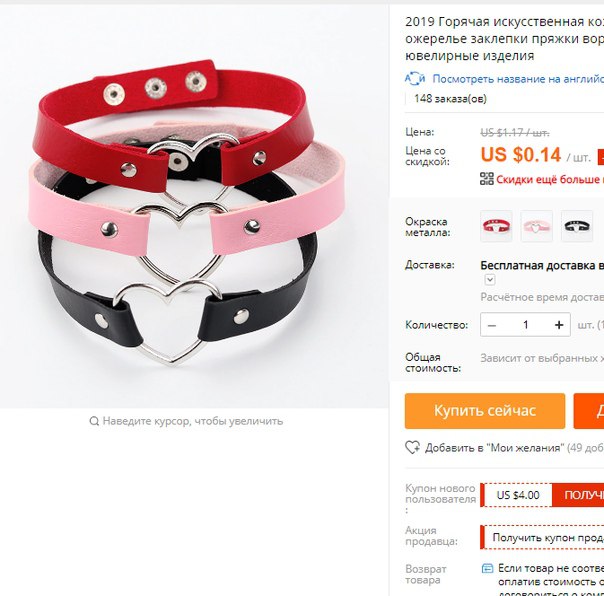This screenshot has height=596, width=604.
Task: Click the return policy icon next to "Если товар"
Action: (x=487, y=568)
